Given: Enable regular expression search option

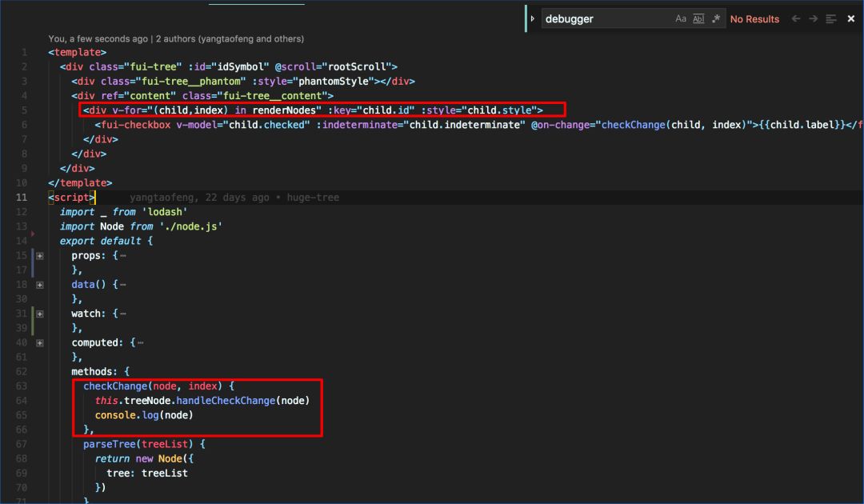Looking at the screenshot, I should (716, 18).
